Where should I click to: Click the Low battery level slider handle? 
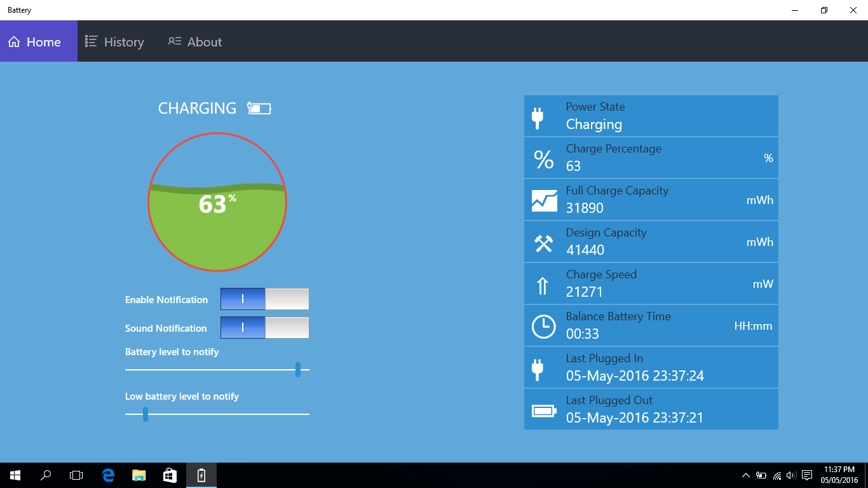coord(146,414)
